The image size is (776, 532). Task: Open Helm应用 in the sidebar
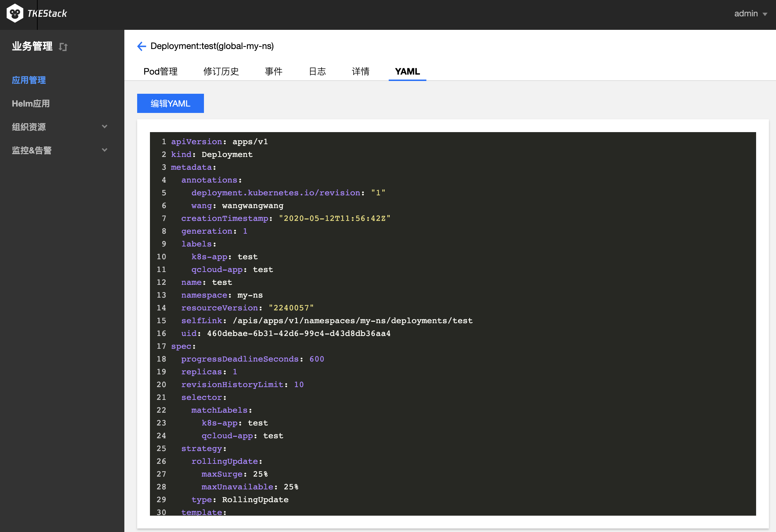pyautogui.click(x=31, y=103)
